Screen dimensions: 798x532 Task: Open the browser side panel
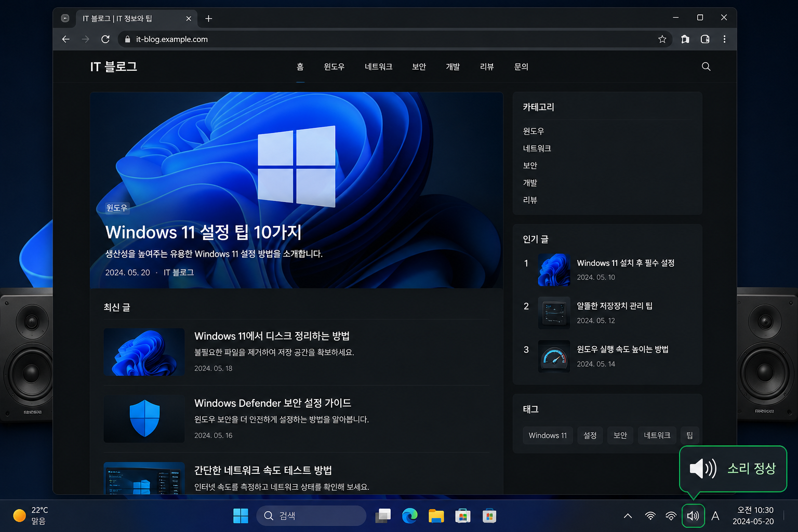705,39
